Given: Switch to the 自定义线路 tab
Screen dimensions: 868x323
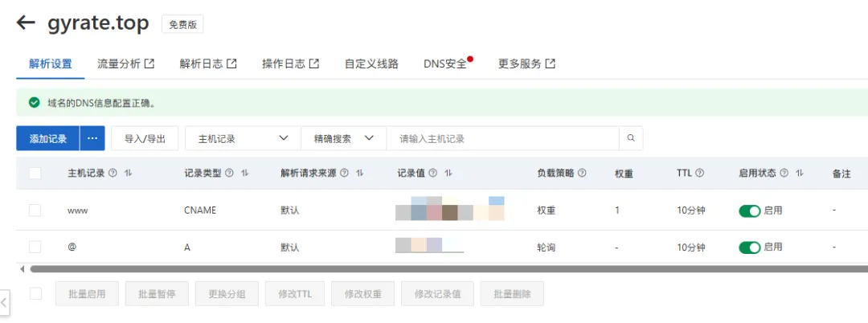Looking at the screenshot, I should 371,64.
